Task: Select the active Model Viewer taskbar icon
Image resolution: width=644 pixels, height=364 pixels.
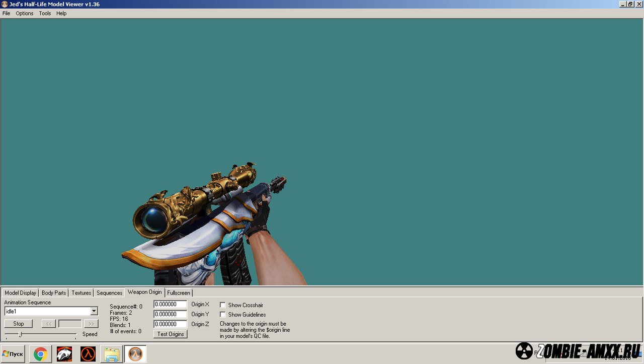Action: [x=135, y=354]
